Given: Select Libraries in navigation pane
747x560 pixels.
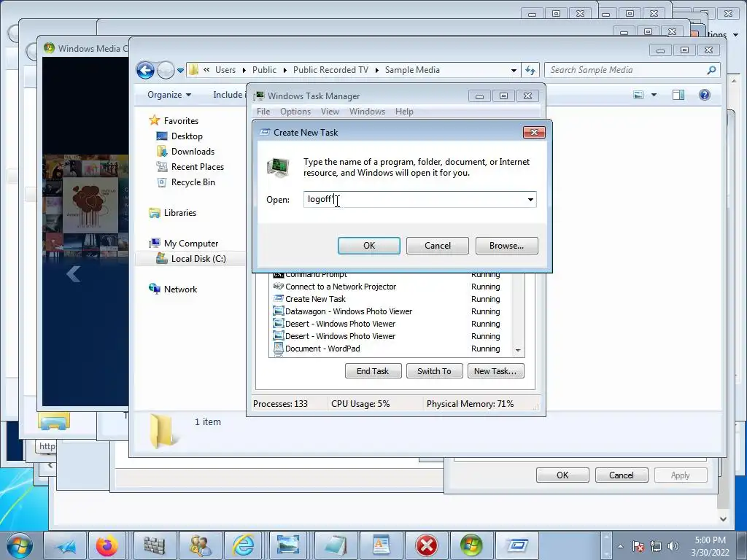Looking at the screenshot, I should (x=179, y=213).
